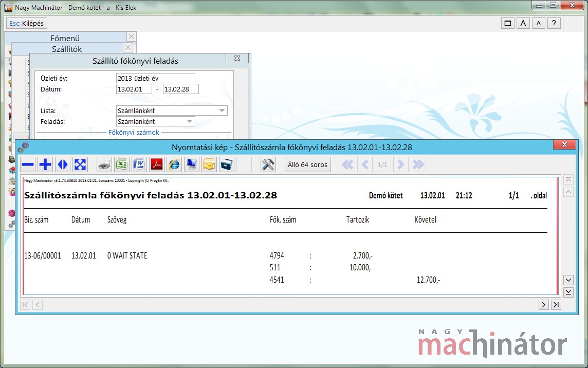The width and height of the screenshot is (588, 368).
Task: Maximize the Nagy Machinátor window
Action: point(553,6)
